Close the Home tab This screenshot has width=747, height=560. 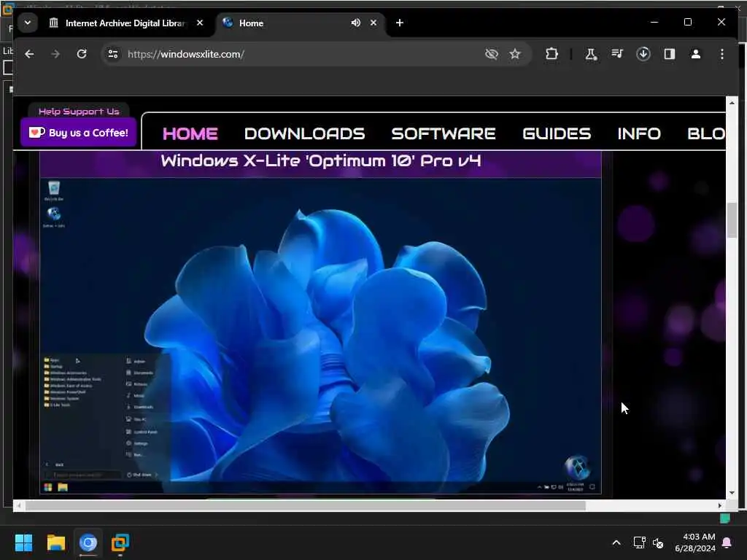coord(373,23)
